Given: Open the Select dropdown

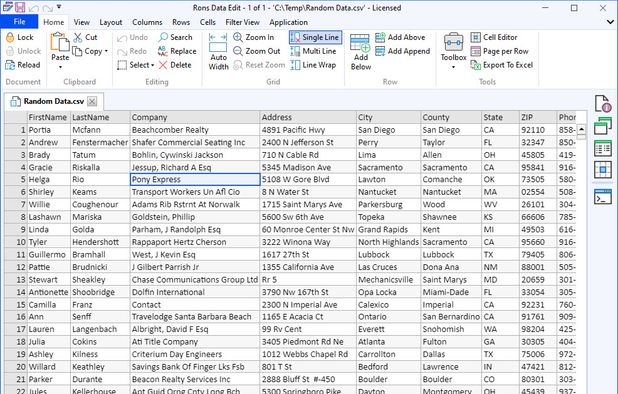Looking at the screenshot, I should click(136, 65).
